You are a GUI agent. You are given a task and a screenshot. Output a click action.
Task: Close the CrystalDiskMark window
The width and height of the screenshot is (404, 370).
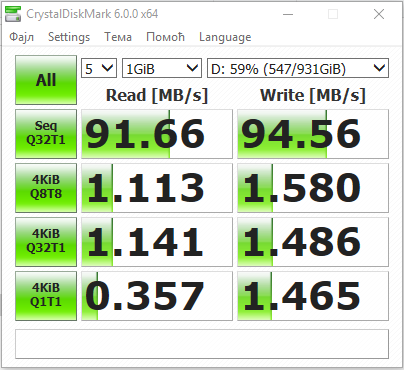(x=379, y=14)
